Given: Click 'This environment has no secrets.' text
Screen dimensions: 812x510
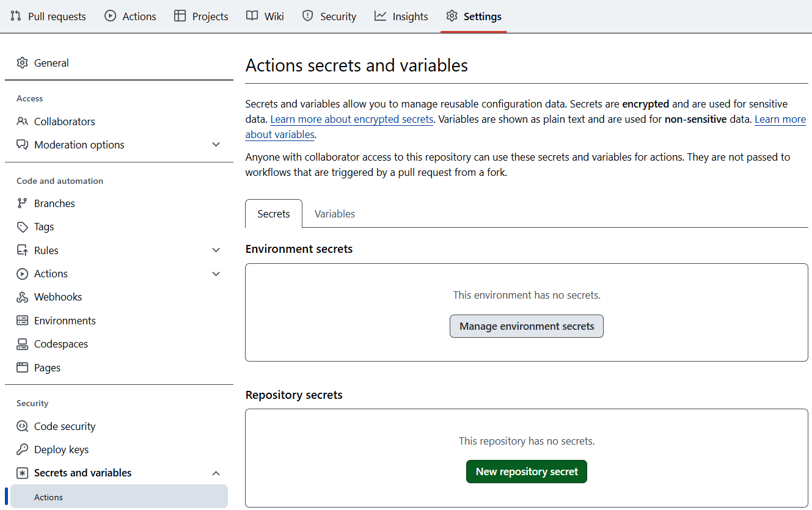Looking at the screenshot, I should tap(527, 295).
